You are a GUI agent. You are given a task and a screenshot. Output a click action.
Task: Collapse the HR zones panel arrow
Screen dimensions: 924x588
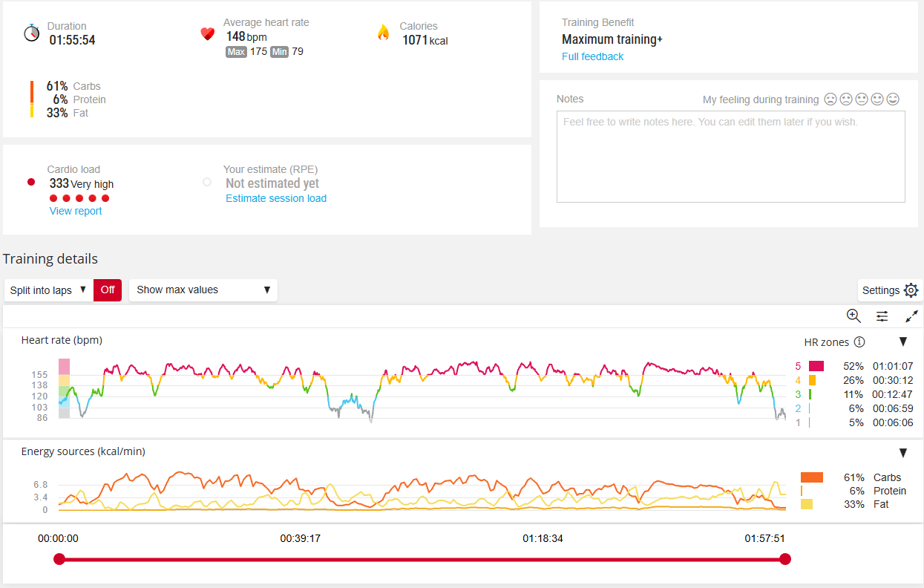point(903,342)
